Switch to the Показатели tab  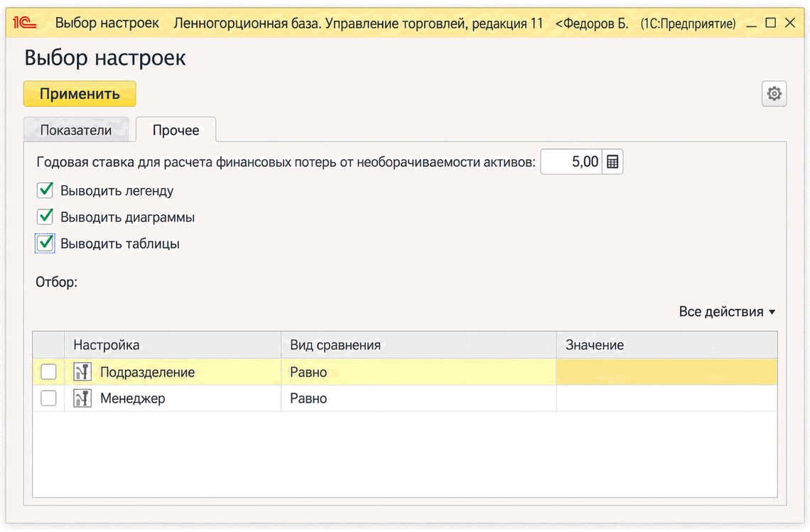(x=76, y=130)
